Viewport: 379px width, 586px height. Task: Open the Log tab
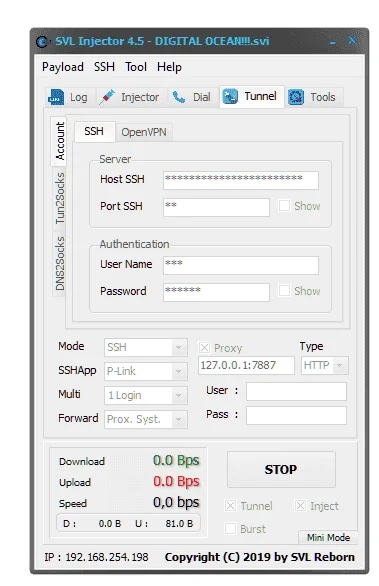[x=70, y=97]
